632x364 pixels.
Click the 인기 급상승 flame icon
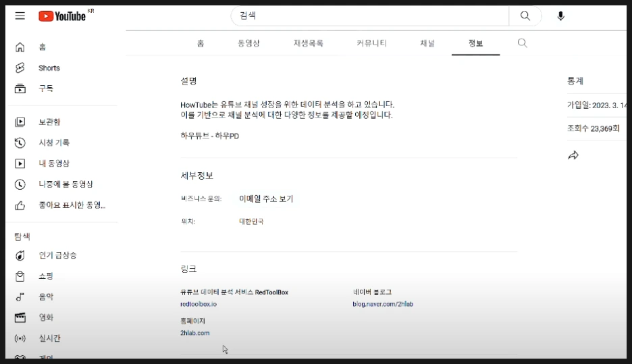pyautogui.click(x=20, y=255)
